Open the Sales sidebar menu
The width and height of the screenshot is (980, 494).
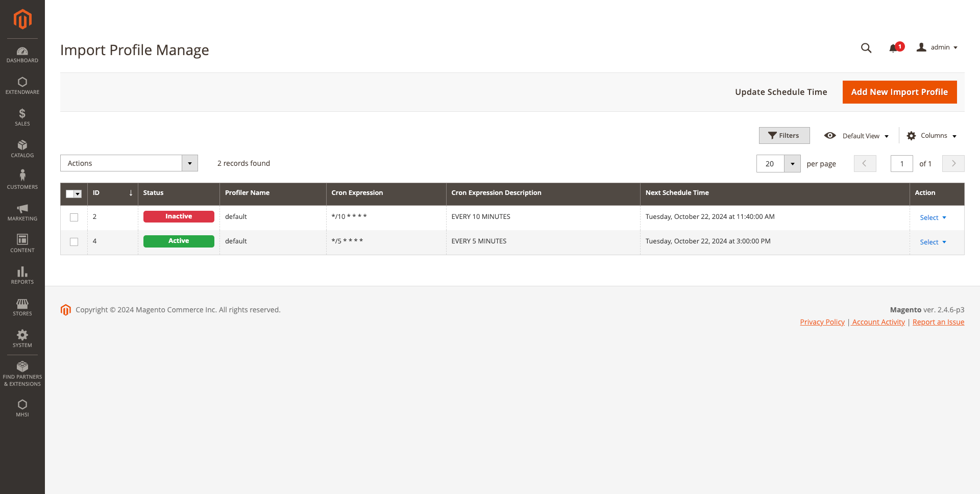pyautogui.click(x=22, y=117)
